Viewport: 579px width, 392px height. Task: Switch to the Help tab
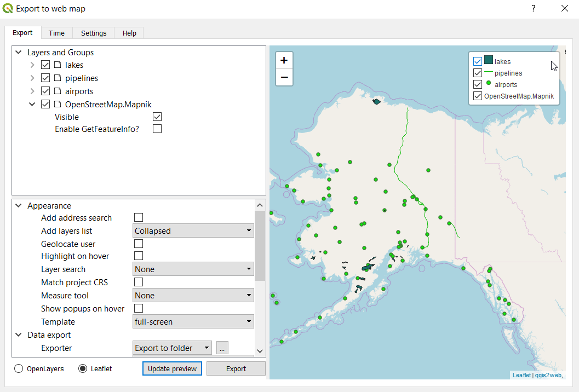pos(129,33)
